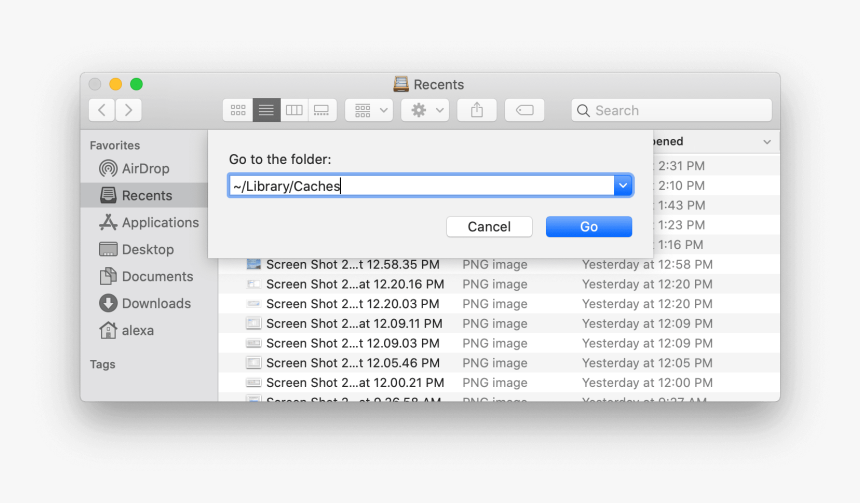
Task: Open Desktop folder from sidebar
Action: pyautogui.click(x=147, y=250)
